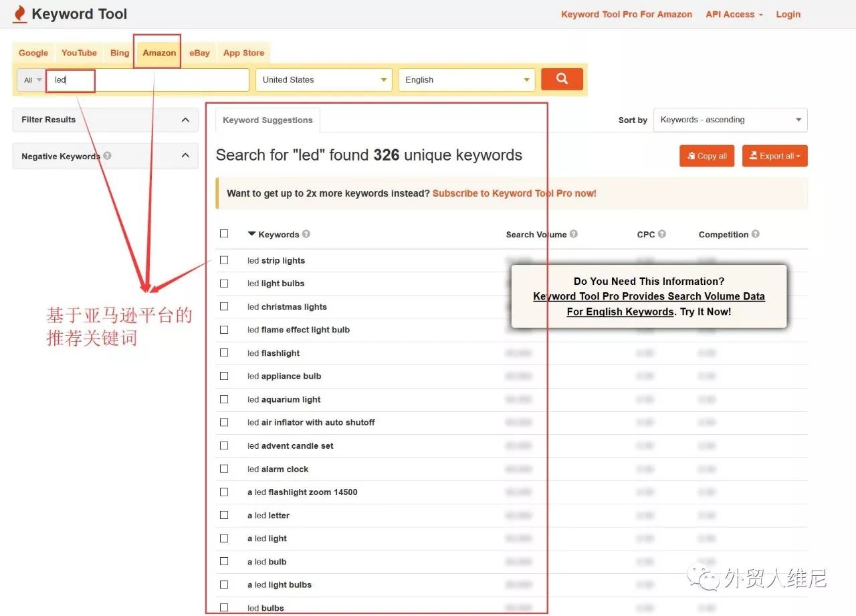
Task: Click help icon beside Keywords column header
Action: coord(306,234)
